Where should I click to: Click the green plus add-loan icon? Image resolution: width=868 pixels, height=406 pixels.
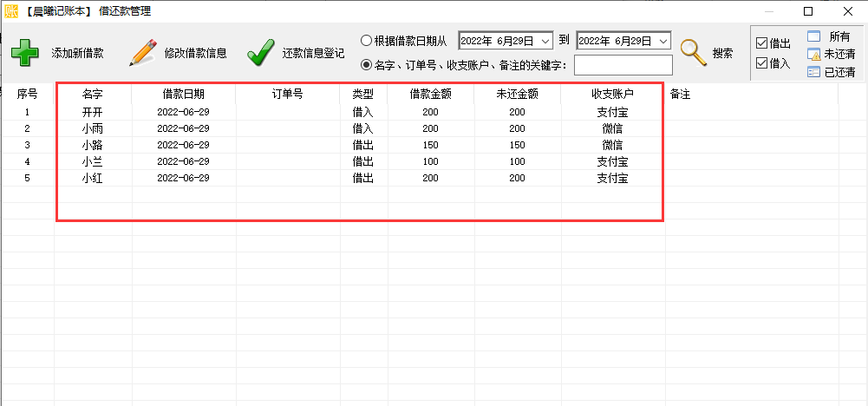click(x=25, y=53)
